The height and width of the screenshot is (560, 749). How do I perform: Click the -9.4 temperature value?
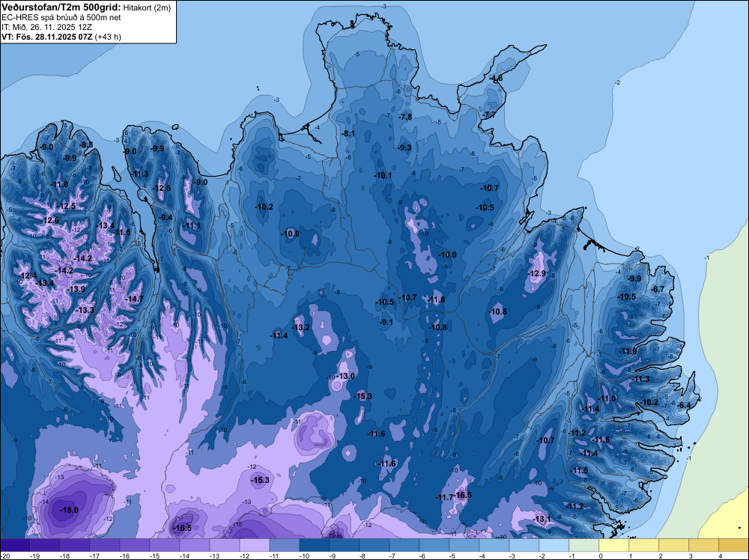click(166, 217)
